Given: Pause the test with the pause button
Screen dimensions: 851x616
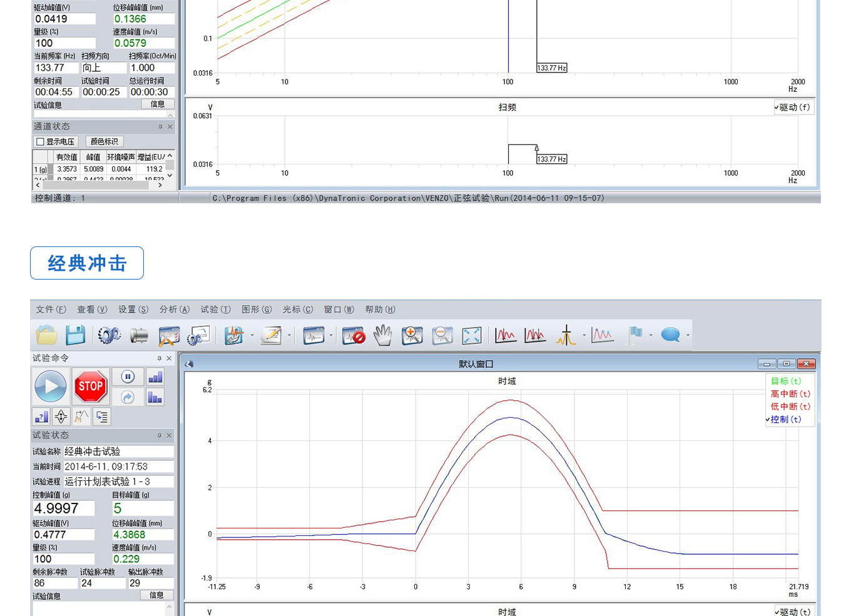Looking at the screenshot, I should (x=128, y=376).
